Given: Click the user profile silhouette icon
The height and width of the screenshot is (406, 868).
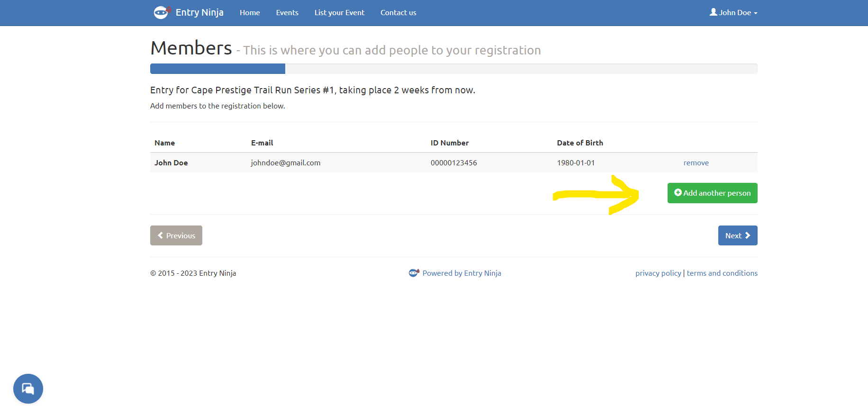Looking at the screenshot, I should pyautogui.click(x=713, y=12).
